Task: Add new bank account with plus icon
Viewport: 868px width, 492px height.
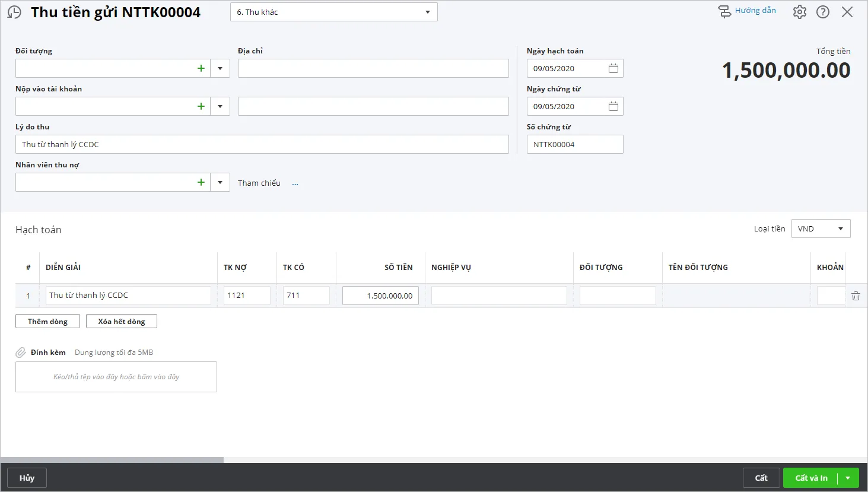Action: click(x=201, y=106)
